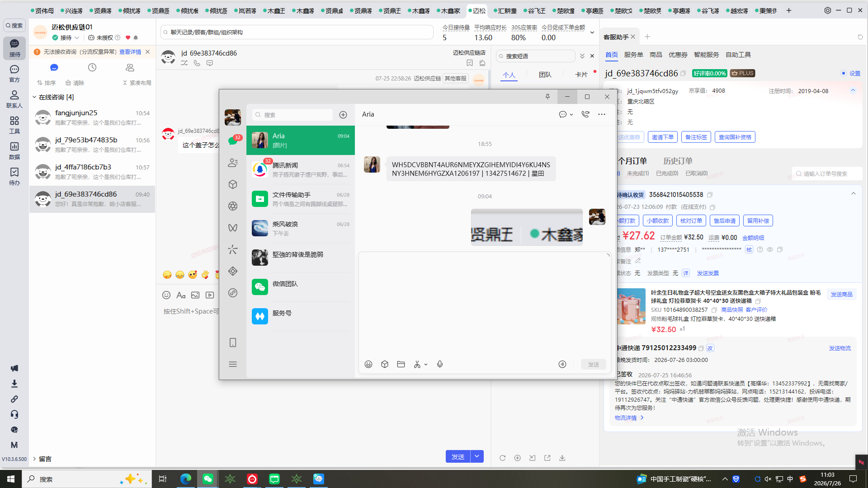Toggle the pin-on-top icon in WeChat
Screen dimensions: 868x488
point(547,97)
